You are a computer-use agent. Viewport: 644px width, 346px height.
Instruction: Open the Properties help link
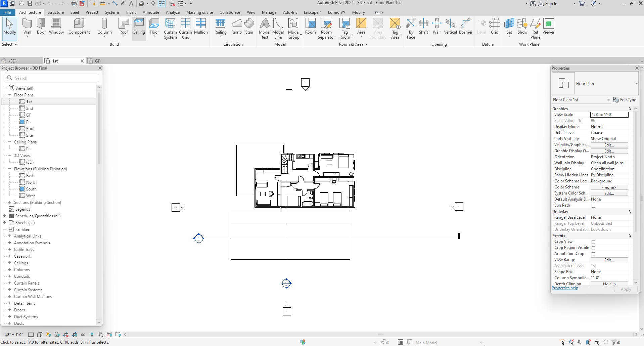click(565, 288)
